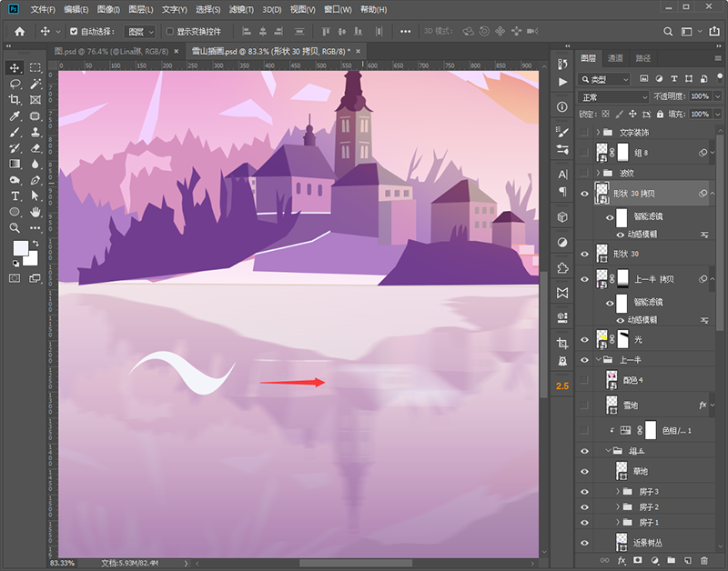Select the Crop tool in toolbox
This screenshot has height=571, width=728.
coord(15,100)
